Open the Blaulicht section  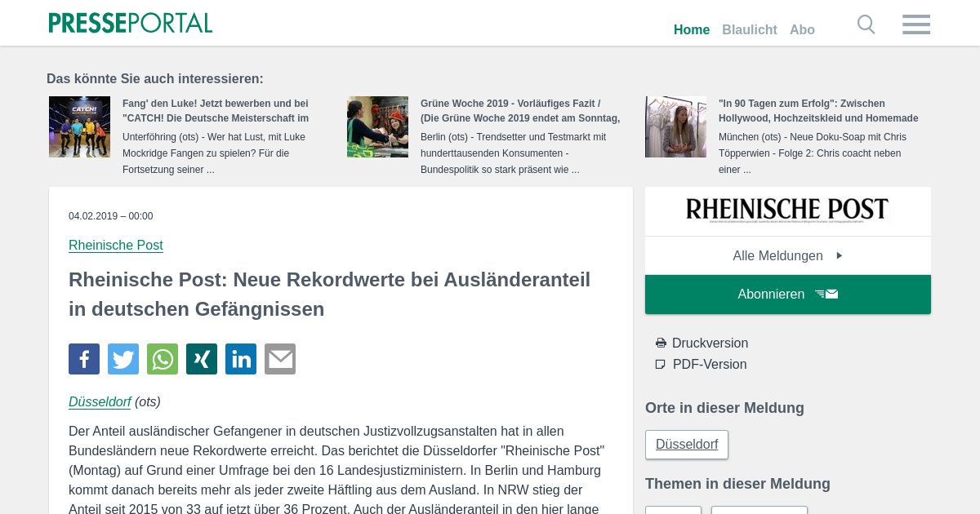(750, 30)
